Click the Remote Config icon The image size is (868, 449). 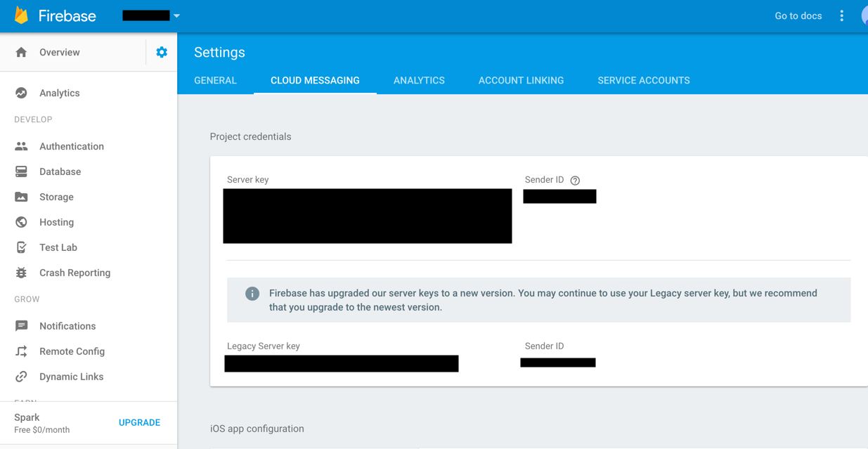coord(21,351)
